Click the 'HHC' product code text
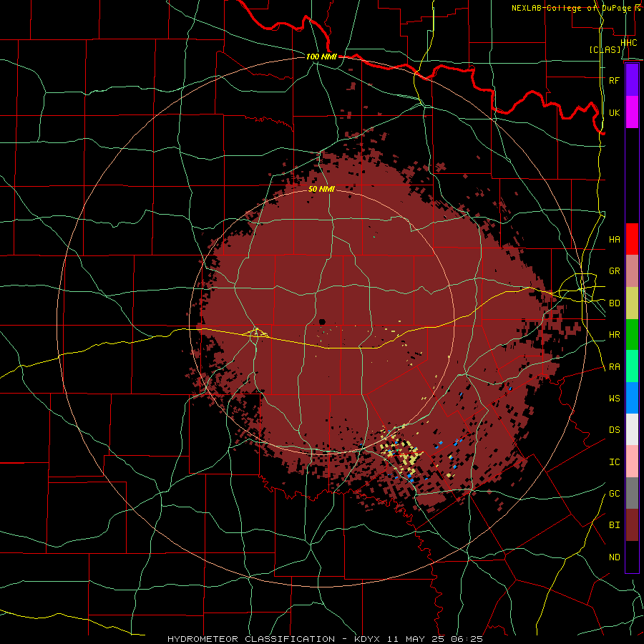Viewport: 644px width, 644px height. point(628,43)
